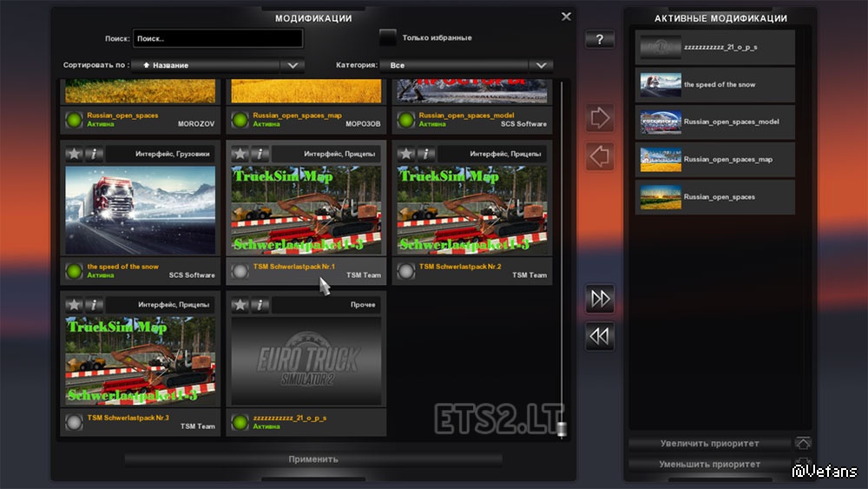Toggle activation of Russian_open_spaces_map mod
868x489 pixels.
[240, 120]
